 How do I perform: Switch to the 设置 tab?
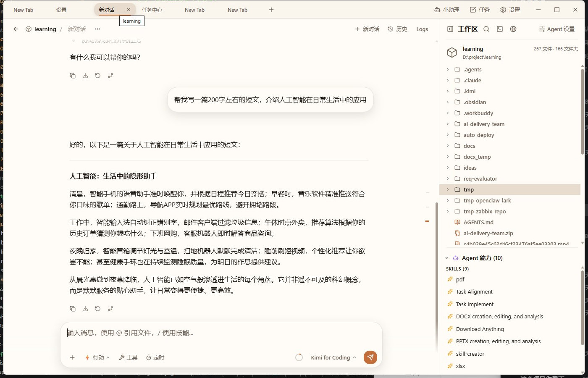pos(62,10)
